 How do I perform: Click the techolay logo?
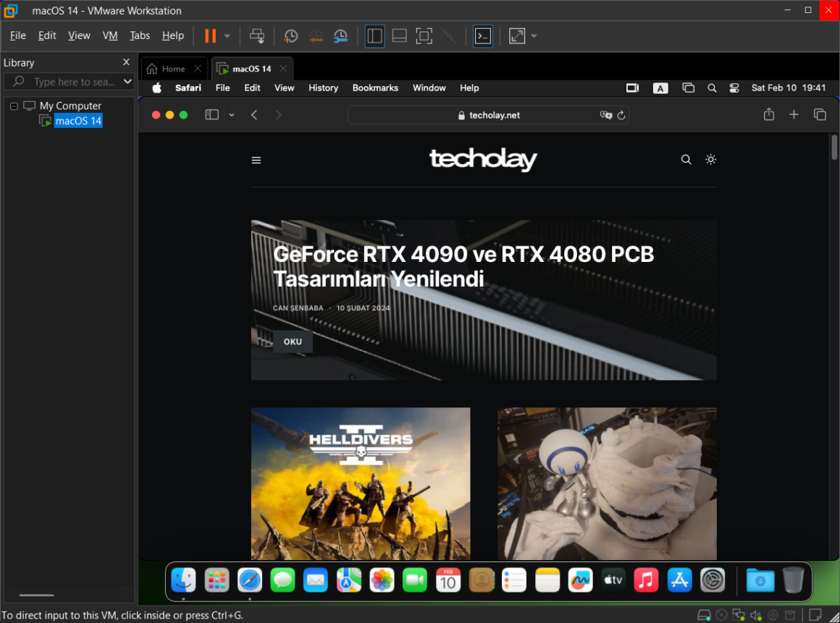(x=483, y=159)
